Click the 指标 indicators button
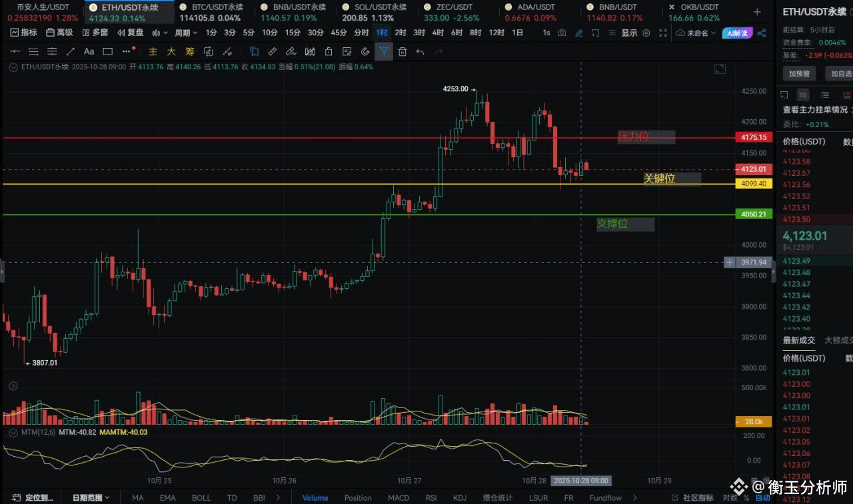The width and height of the screenshot is (853, 504). [x=24, y=33]
